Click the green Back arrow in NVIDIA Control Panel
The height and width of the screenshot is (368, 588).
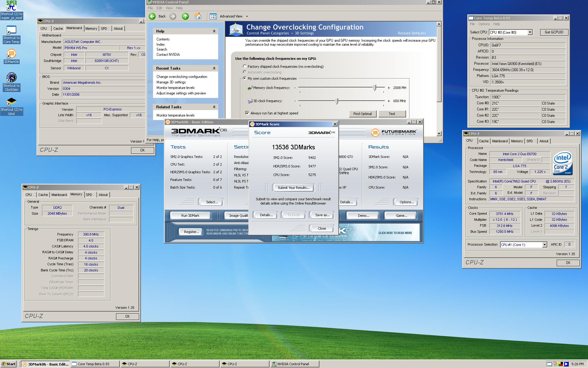152,16
